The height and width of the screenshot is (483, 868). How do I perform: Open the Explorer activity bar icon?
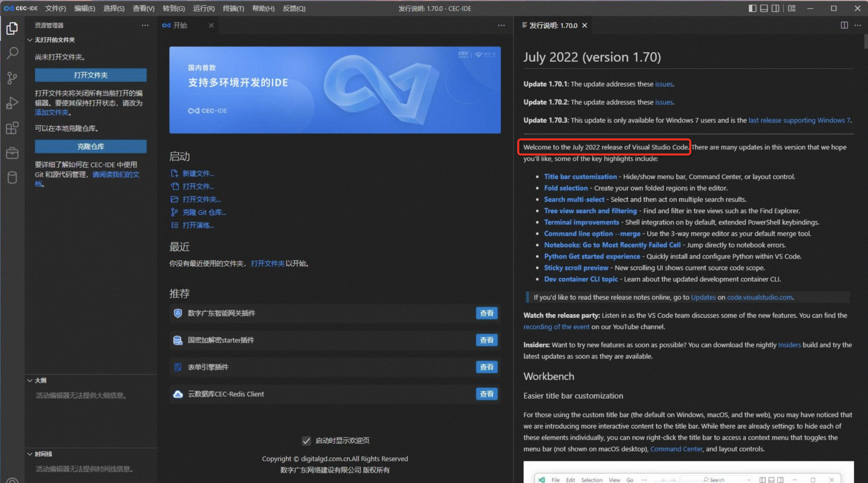tap(12, 28)
